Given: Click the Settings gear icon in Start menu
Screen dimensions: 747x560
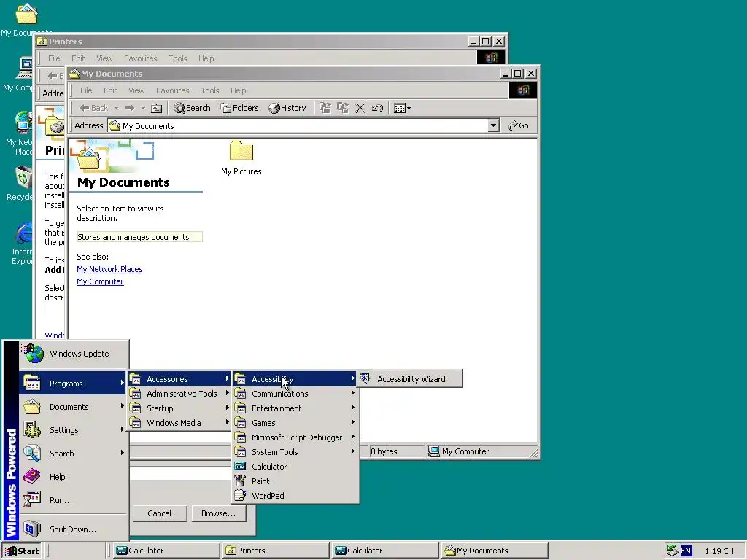Looking at the screenshot, I should [x=32, y=430].
